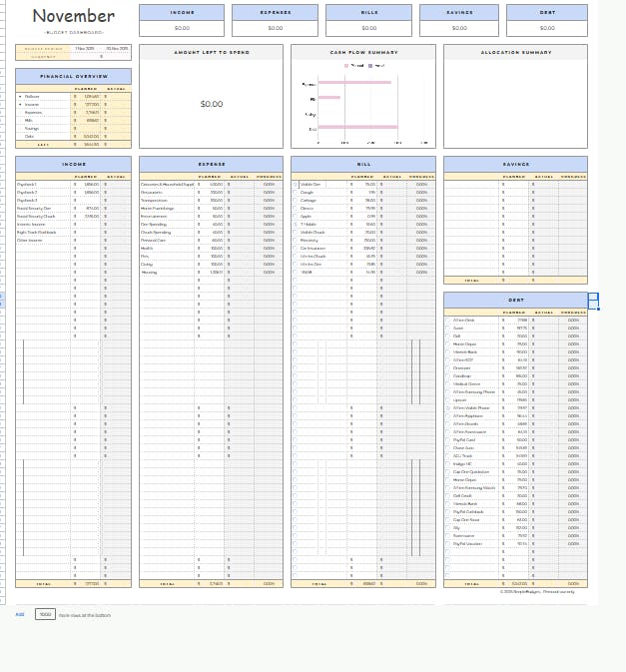The height and width of the screenshot is (672, 626).
Task: Click the rows count input showing 1000
Action: point(45,615)
